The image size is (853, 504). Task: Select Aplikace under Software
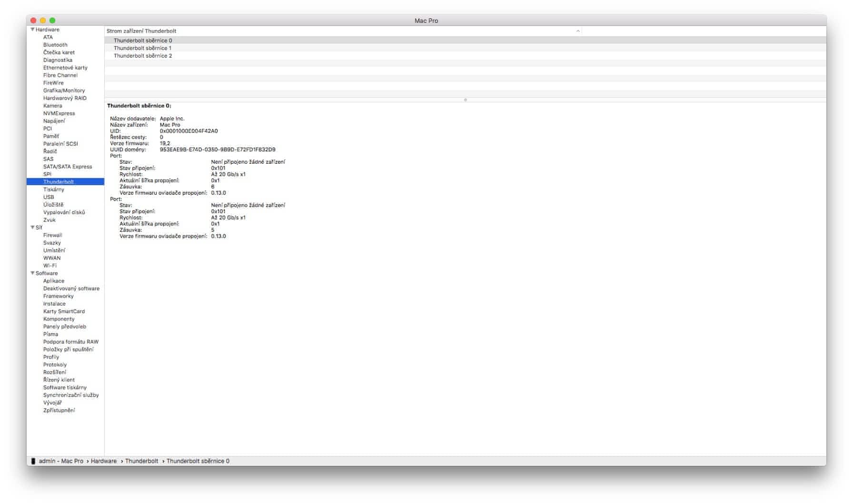coord(54,281)
